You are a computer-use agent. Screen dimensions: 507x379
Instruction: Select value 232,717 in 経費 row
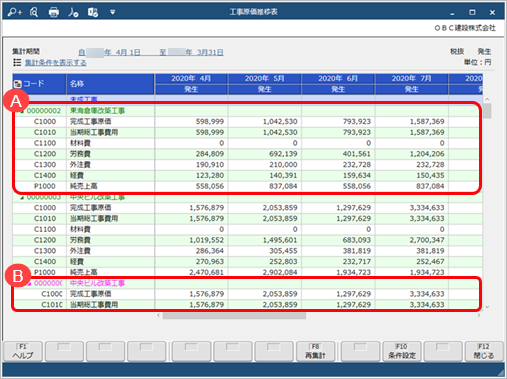coord(357,262)
